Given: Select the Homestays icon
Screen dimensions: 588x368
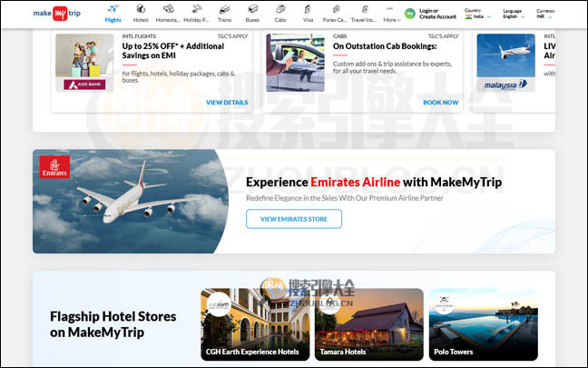Looking at the screenshot, I should pos(169,9).
